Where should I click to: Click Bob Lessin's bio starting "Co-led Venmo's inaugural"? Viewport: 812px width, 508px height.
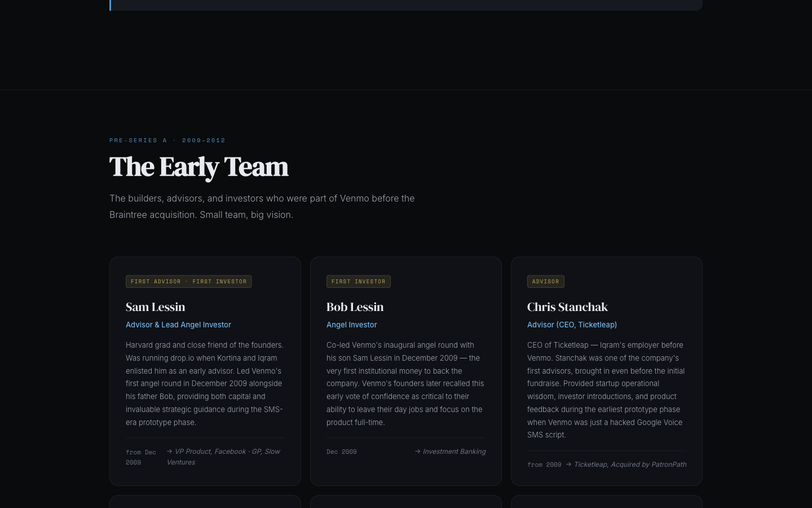(406, 383)
